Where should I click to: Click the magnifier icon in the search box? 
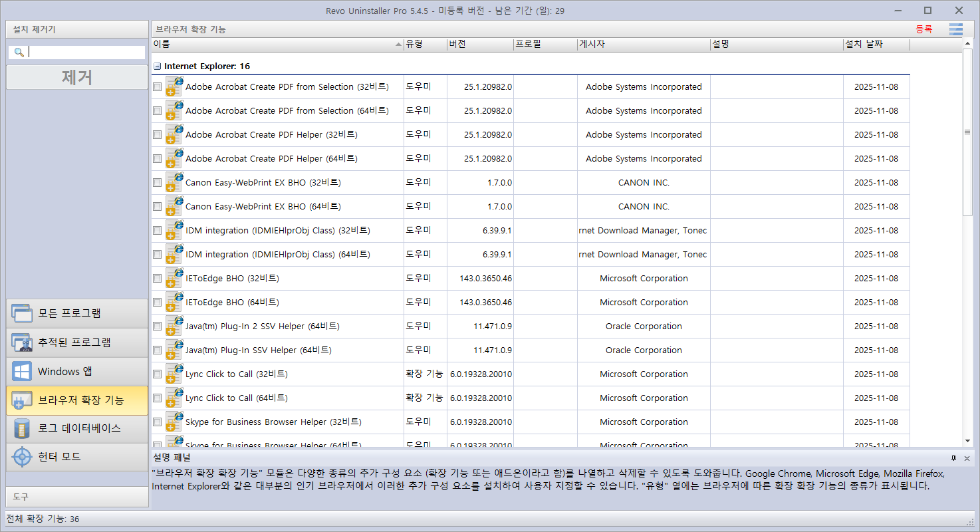[19, 52]
